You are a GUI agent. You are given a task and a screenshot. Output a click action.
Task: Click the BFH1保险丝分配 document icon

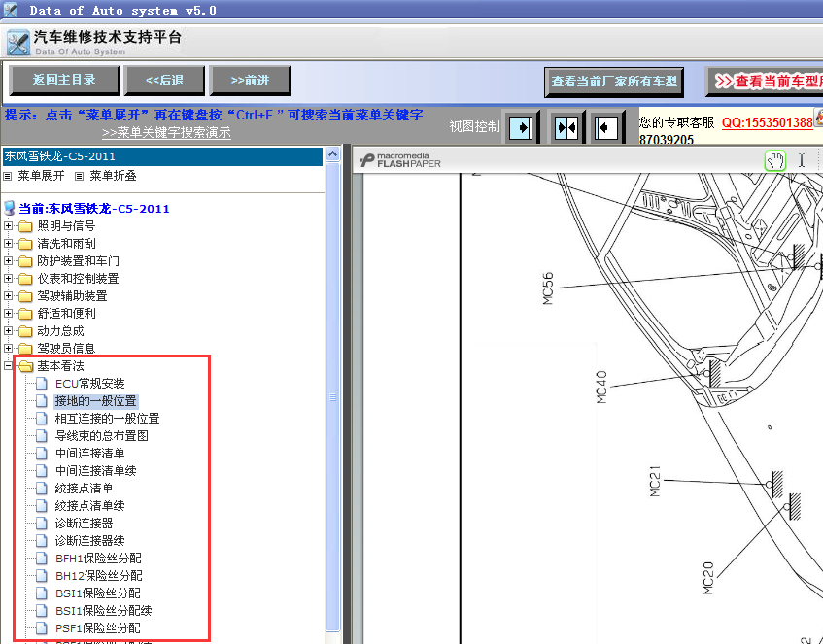(42, 558)
